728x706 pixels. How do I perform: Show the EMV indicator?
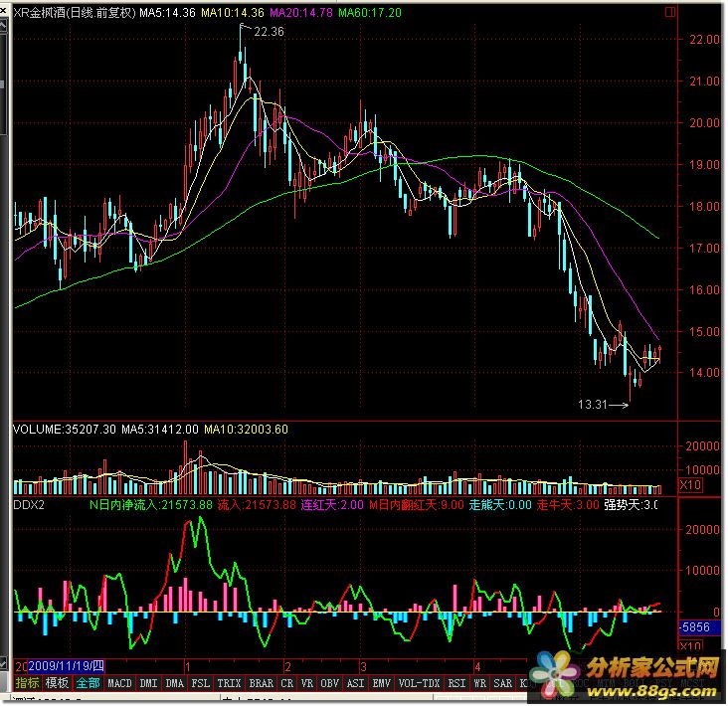(x=382, y=683)
